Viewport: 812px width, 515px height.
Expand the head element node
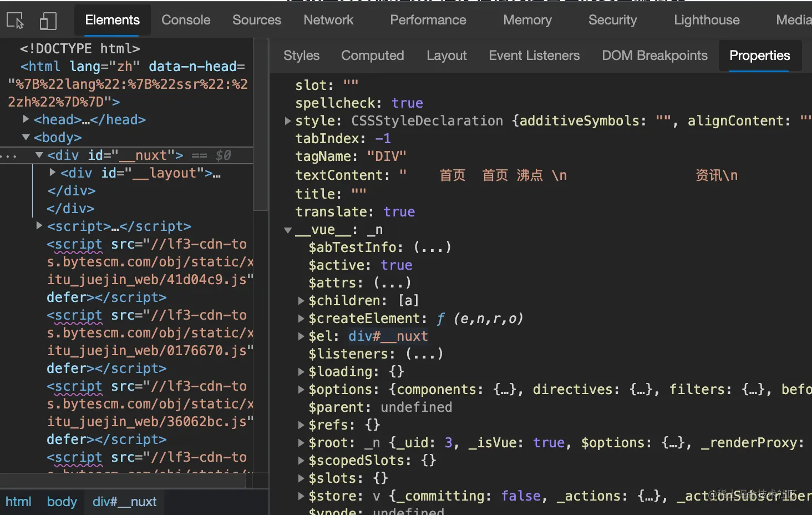(26, 119)
